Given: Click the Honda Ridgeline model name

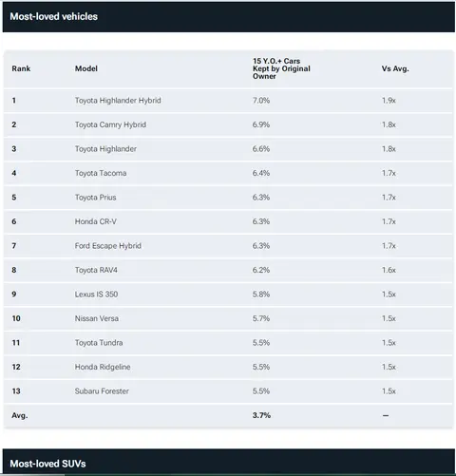Looking at the screenshot, I should coord(103,367).
